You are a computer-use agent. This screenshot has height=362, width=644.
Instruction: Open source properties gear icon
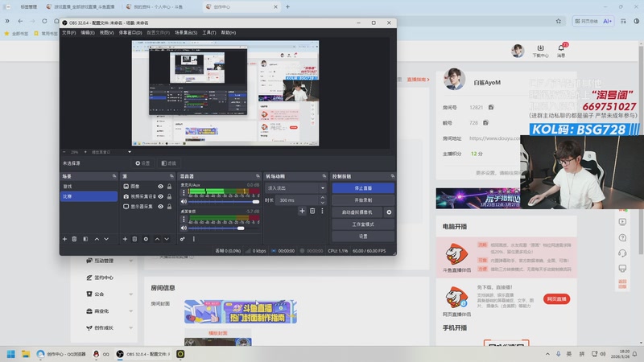pyautogui.click(x=146, y=239)
